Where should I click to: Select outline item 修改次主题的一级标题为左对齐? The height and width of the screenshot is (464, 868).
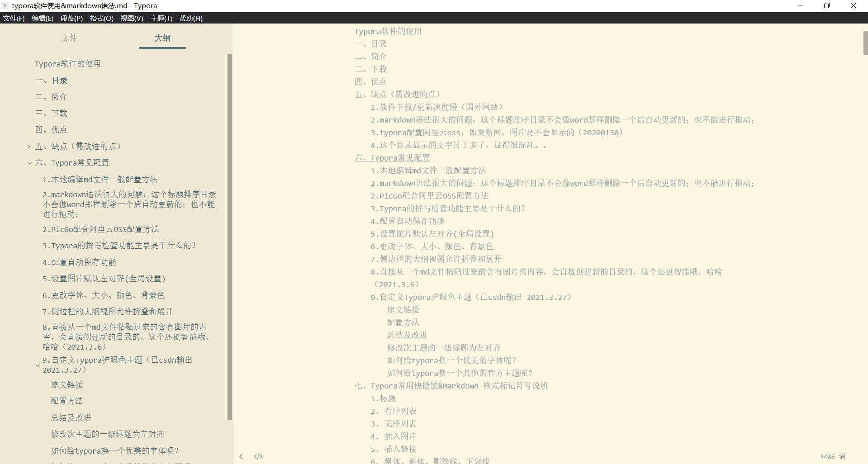[108, 434]
